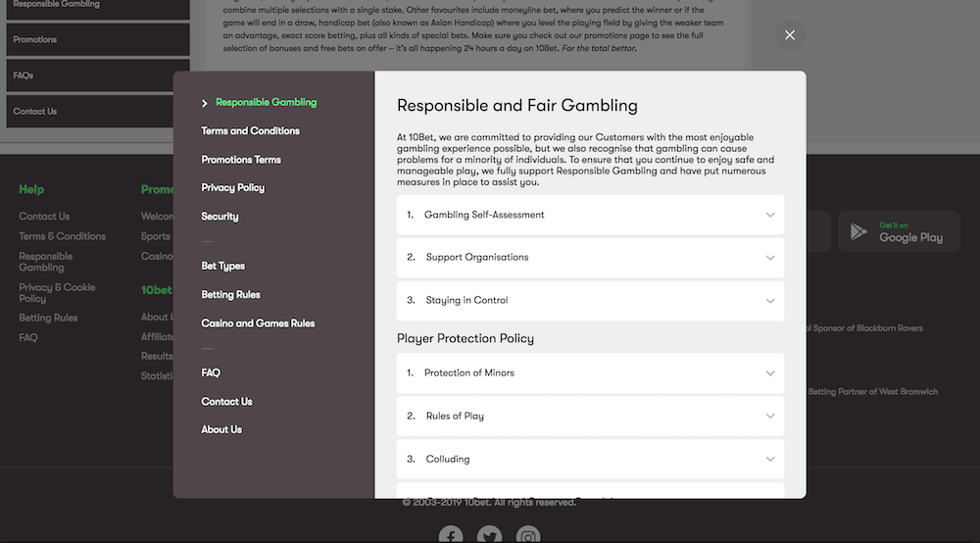Expand Staying in Control section
This screenshot has width=980, height=543.
click(x=590, y=301)
